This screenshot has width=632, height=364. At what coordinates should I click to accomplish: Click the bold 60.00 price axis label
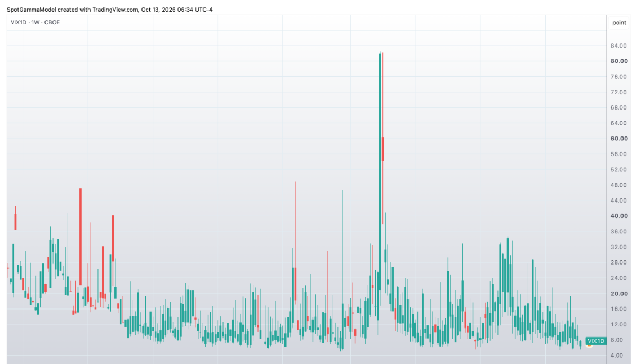click(619, 139)
